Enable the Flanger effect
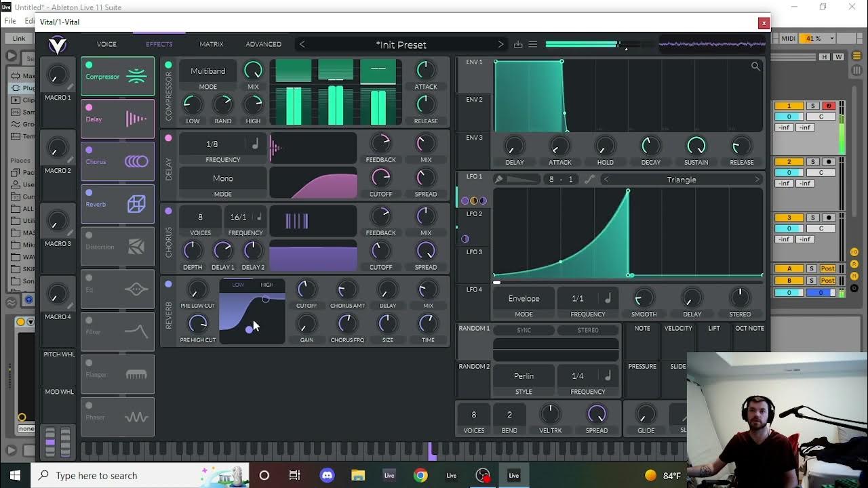The image size is (868, 488). click(89, 363)
